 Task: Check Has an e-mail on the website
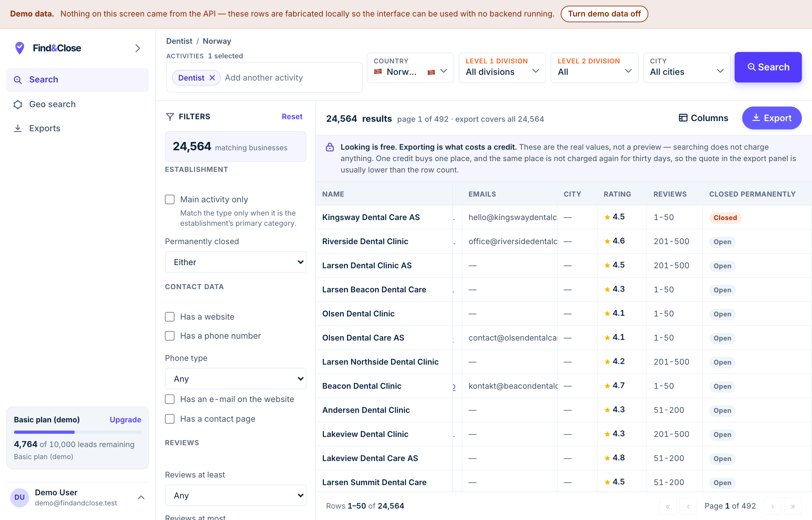[170, 399]
